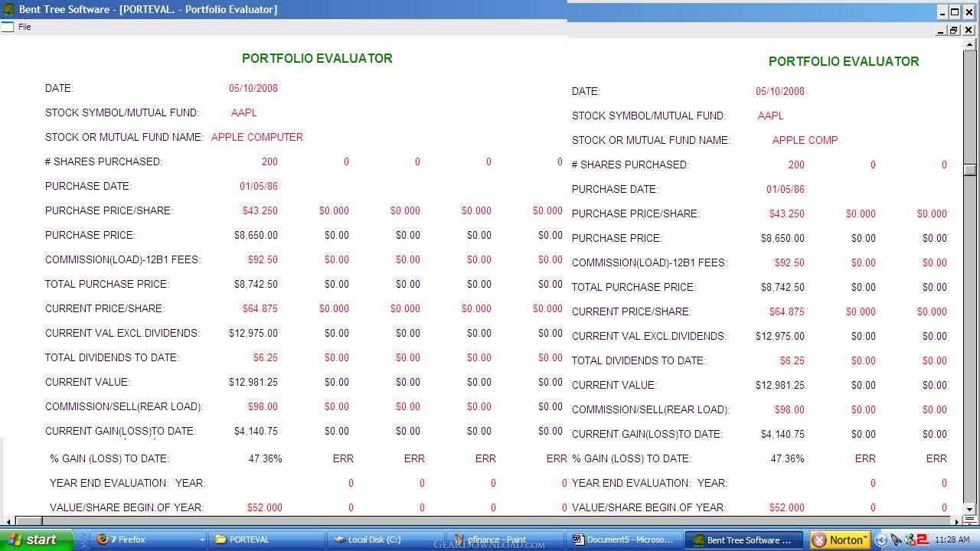The image size is (980, 551).
Task: Click current price/share $64.875 in left copy
Action: [x=260, y=308]
